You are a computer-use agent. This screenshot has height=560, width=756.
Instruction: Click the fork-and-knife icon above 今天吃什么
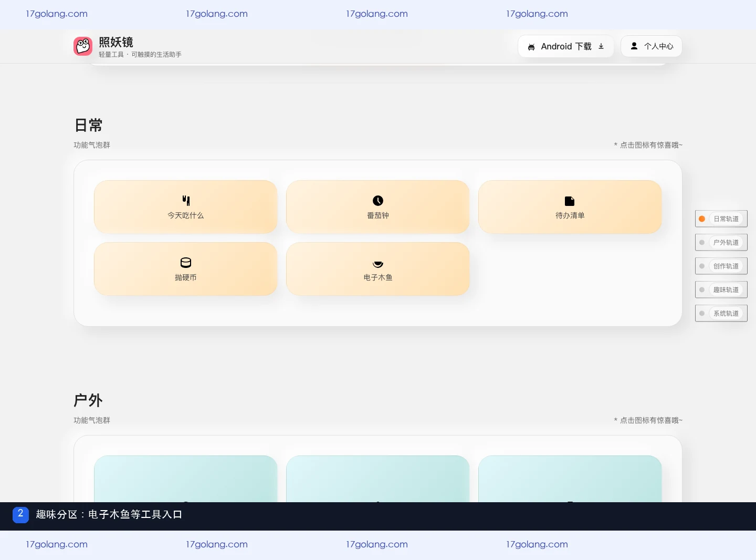(186, 200)
